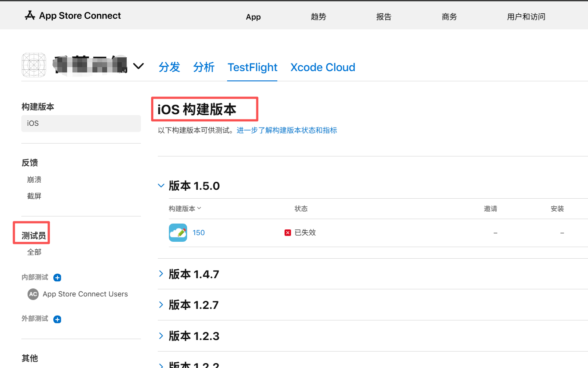This screenshot has height=368, width=588.
Task: Open the 进一步了解构建版本状态和指标 link
Action: 287,130
